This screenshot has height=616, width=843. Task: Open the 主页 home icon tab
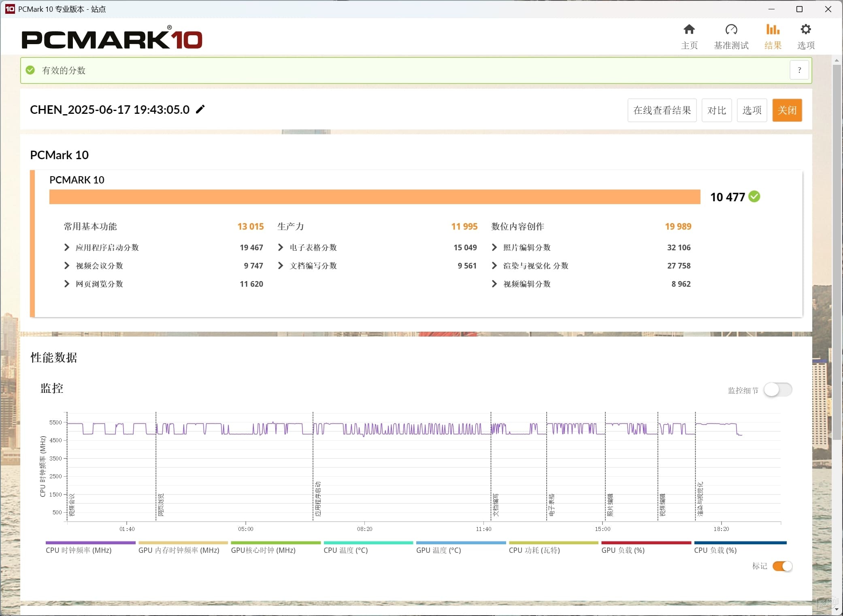coord(689,37)
